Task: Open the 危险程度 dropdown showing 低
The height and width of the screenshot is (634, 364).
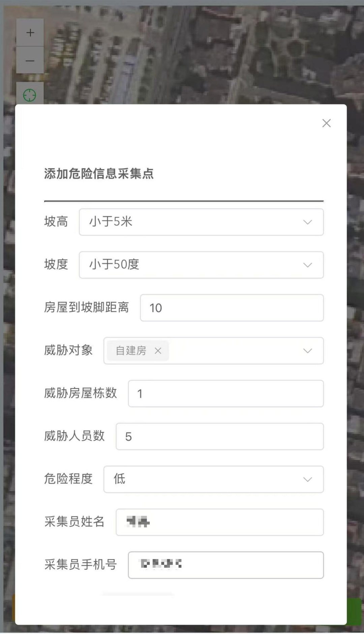Action: (213, 479)
